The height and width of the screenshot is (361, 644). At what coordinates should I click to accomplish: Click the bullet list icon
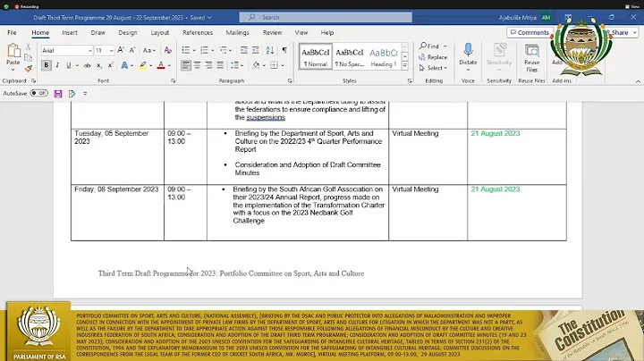pos(186,50)
